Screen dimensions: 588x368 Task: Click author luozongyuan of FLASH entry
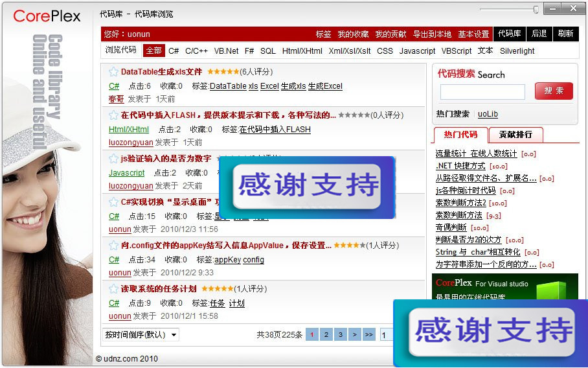pyautogui.click(x=131, y=143)
